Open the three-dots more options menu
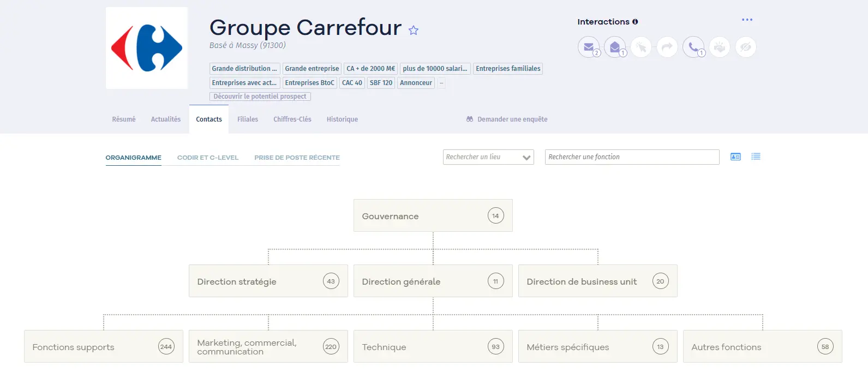Image resolution: width=868 pixels, height=373 pixels. [x=747, y=20]
